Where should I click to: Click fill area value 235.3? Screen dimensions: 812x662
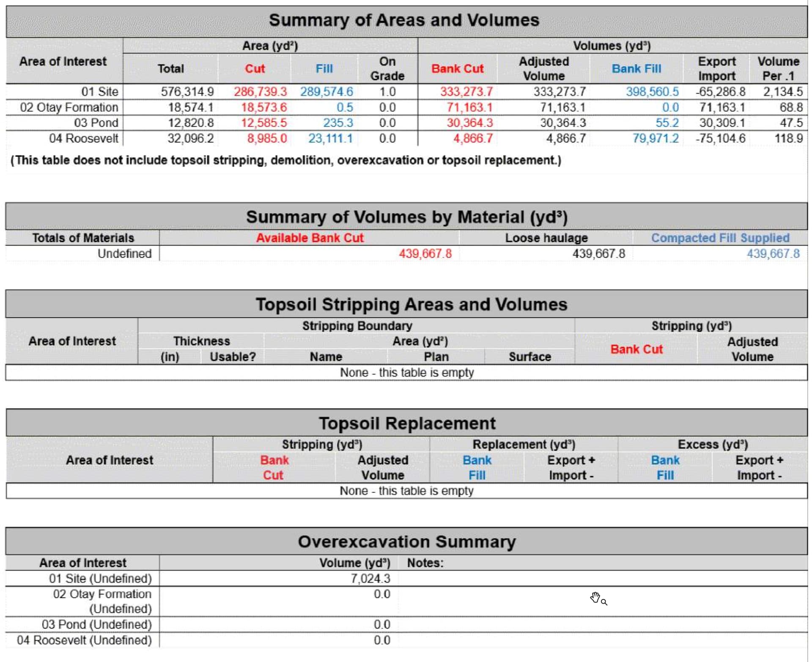(x=338, y=123)
